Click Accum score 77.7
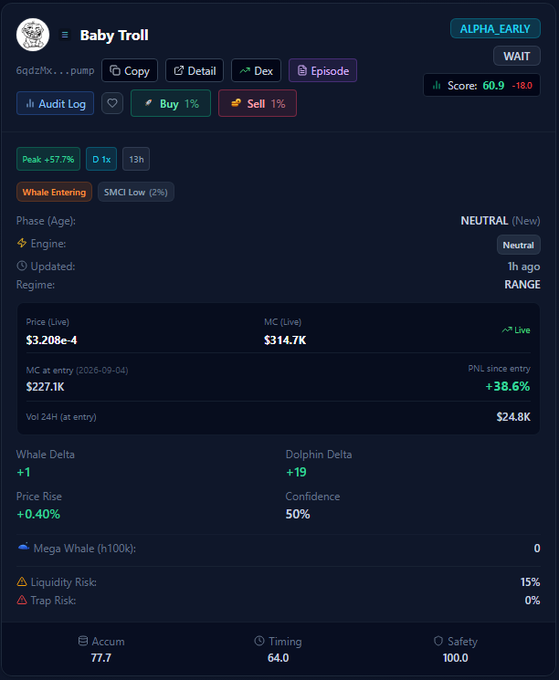The height and width of the screenshot is (680, 559). point(101,658)
